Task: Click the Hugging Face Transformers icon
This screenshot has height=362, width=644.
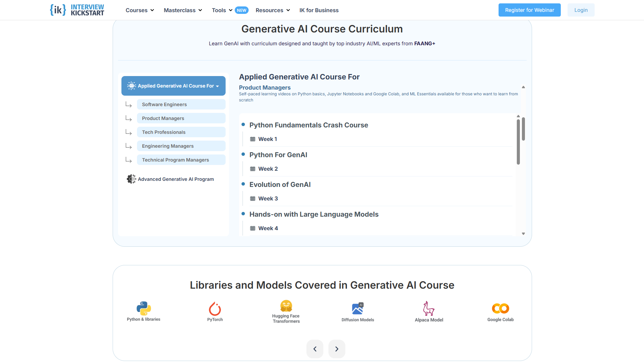Action: pos(286,306)
